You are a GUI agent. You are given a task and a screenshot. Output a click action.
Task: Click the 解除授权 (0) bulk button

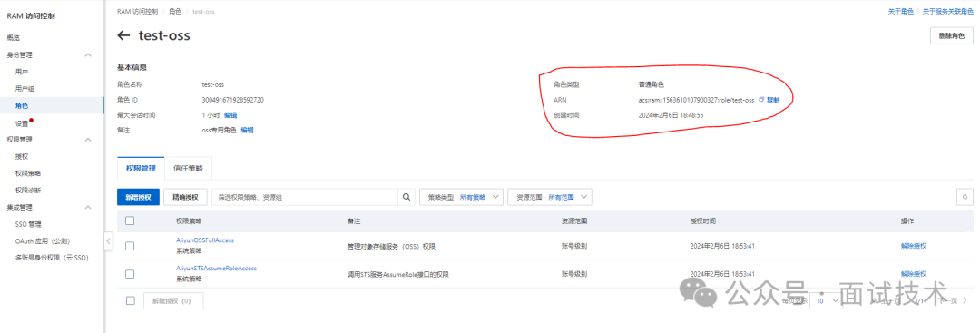[x=173, y=300]
